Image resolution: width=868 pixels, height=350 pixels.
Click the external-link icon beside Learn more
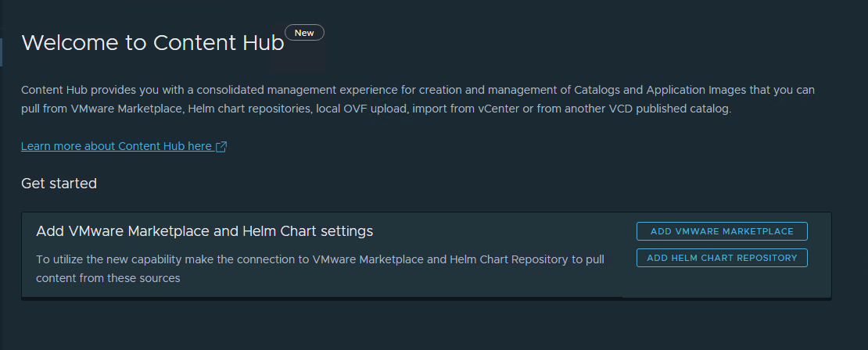(x=221, y=147)
